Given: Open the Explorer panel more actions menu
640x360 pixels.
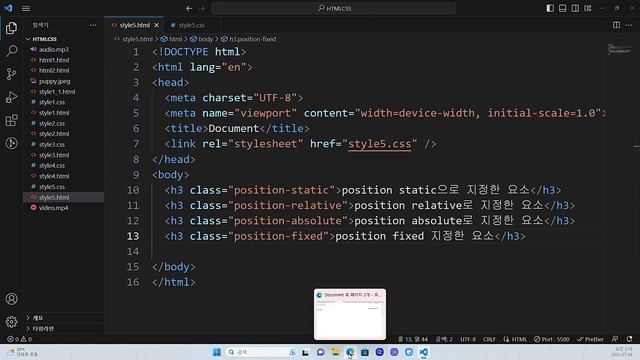Looking at the screenshot, I should point(93,25).
